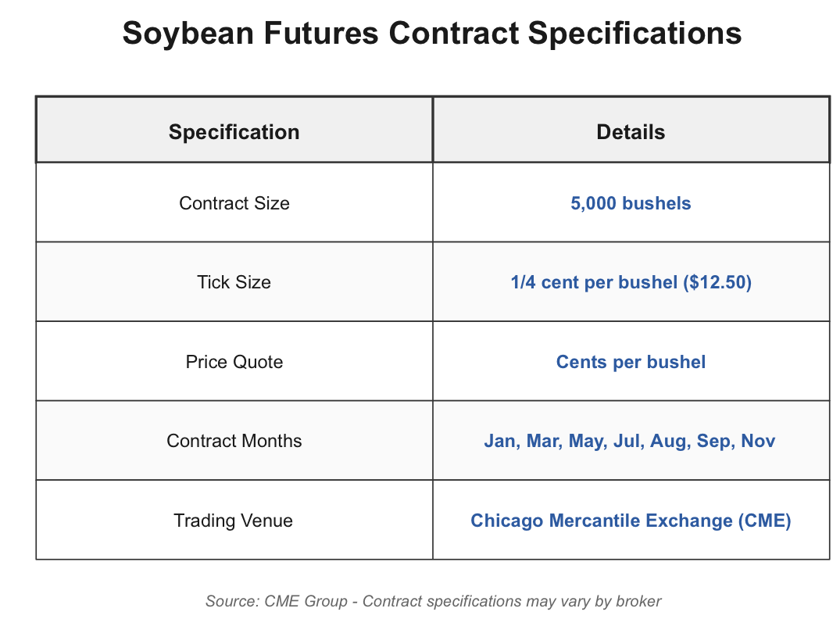
Task: Click the Price Quote label cell
Action: click(x=234, y=362)
